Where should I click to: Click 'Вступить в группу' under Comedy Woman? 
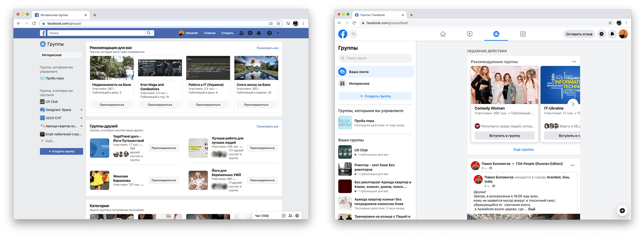504,136
